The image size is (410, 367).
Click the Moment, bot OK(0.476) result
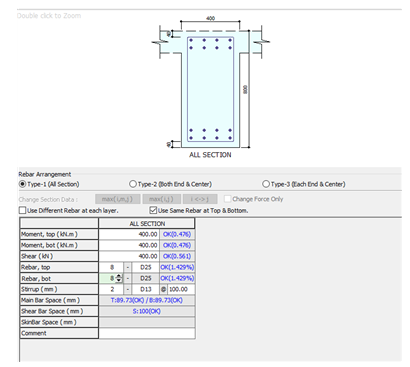(x=177, y=245)
